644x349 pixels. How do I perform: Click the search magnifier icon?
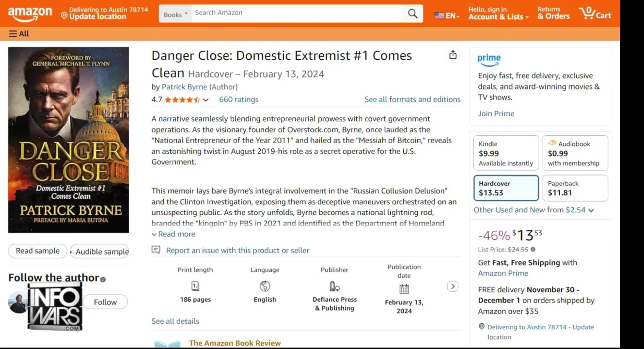click(412, 14)
